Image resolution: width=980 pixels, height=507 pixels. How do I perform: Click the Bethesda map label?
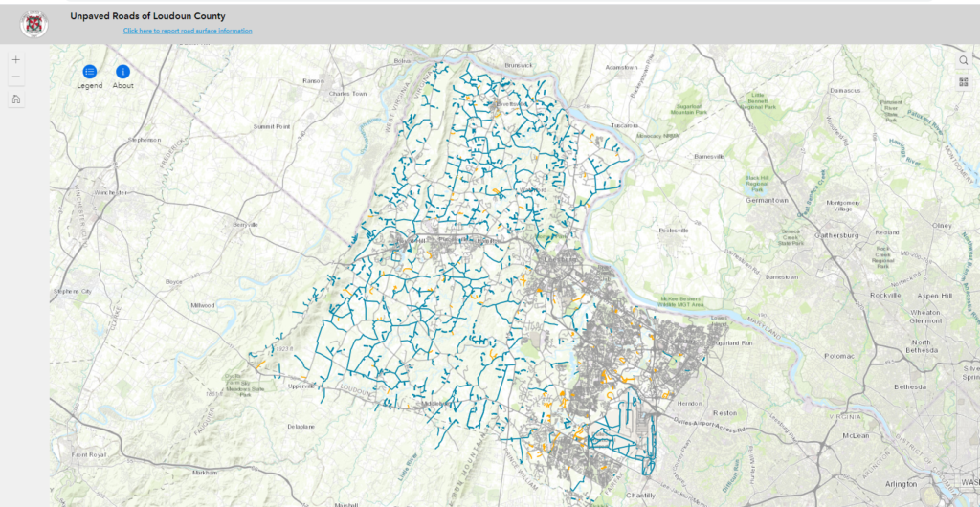pyautogui.click(x=908, y=387)
